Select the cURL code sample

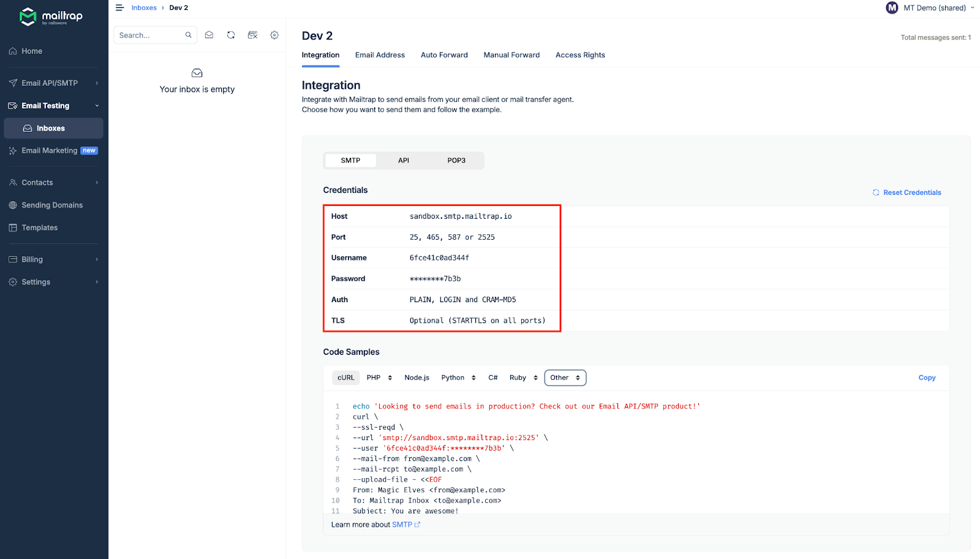click(346, 378)
